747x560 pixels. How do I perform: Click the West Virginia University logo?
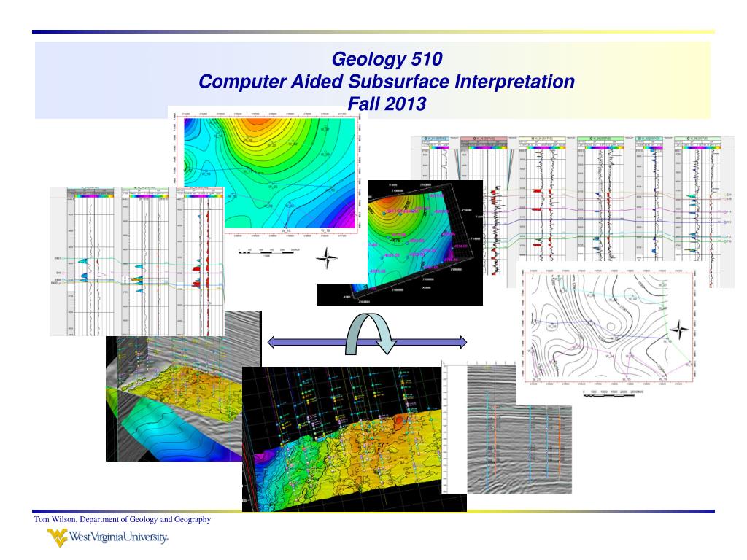(108, 537)
